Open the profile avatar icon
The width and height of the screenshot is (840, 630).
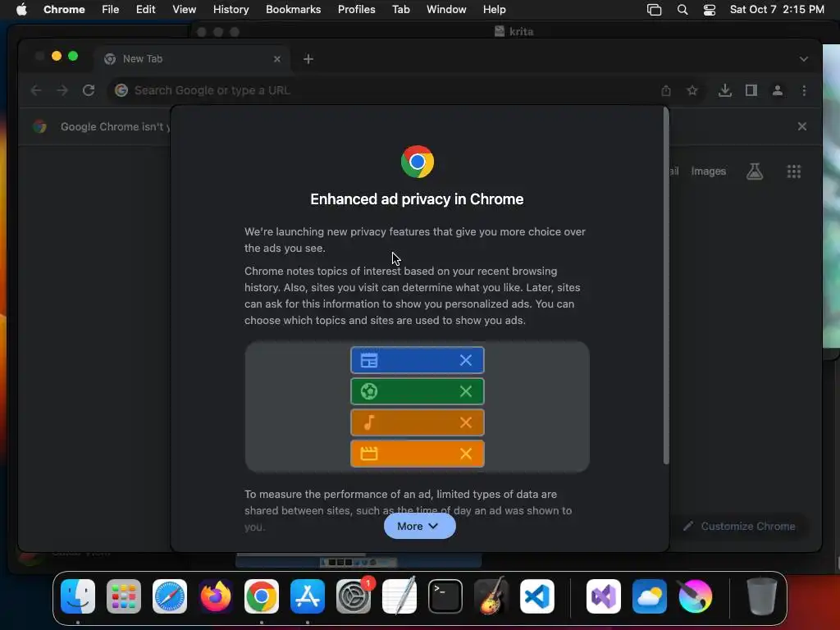click(778, 90)
